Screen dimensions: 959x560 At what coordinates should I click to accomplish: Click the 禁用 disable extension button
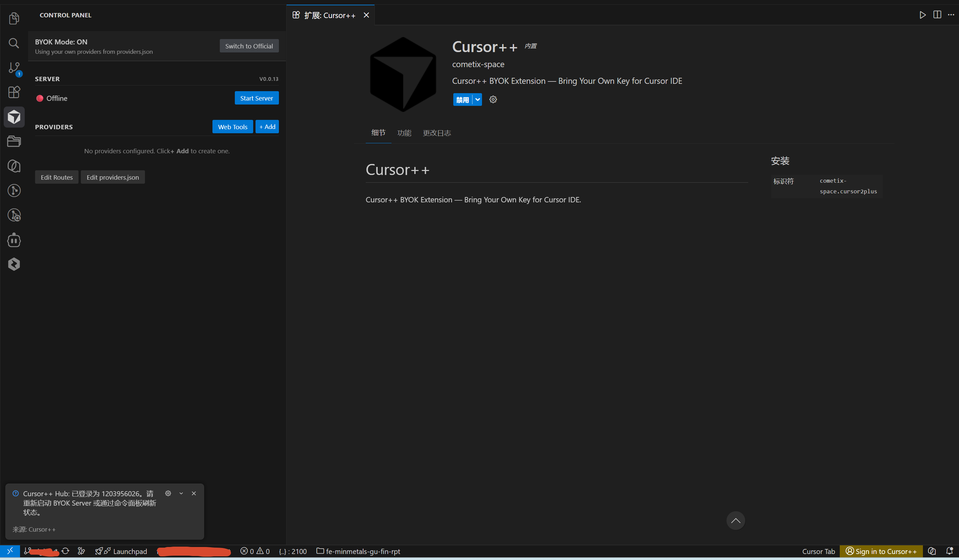[x=462, y=99]
